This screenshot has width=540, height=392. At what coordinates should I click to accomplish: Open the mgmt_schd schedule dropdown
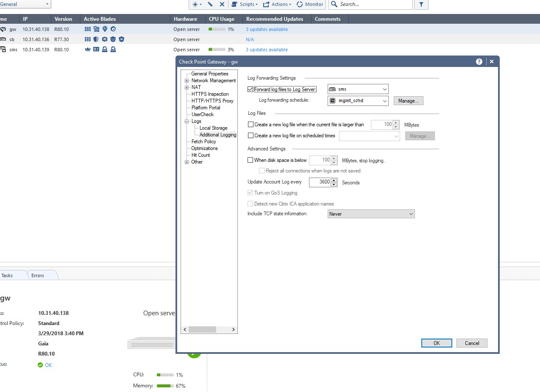pyautogui.click(x=358, y=100)
